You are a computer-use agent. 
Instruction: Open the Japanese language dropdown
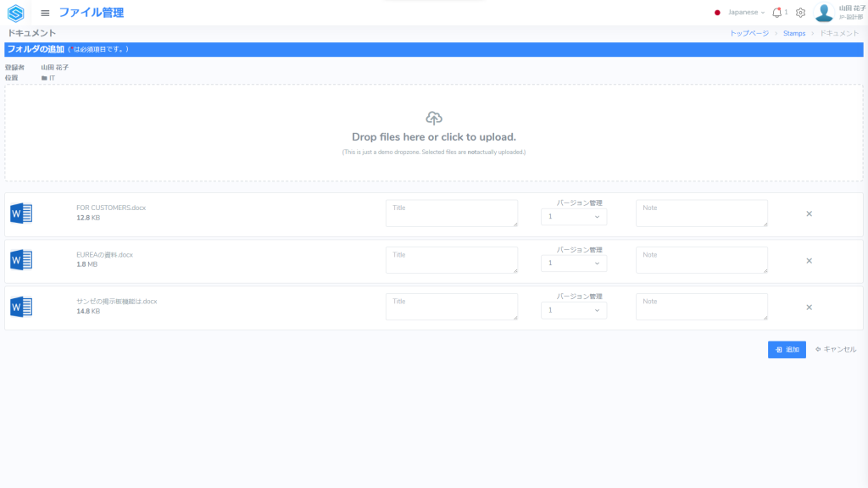740,13
